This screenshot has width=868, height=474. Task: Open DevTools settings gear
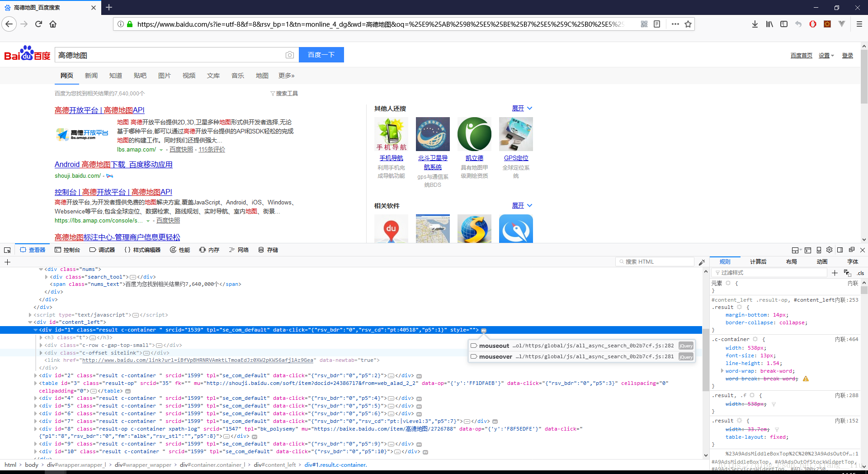pos(829,250)
